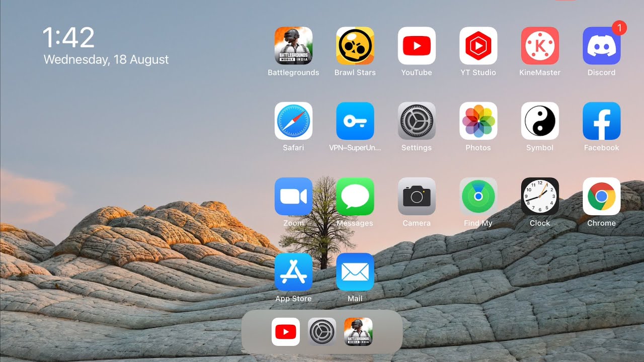The image size is (644, 362).
Task: Open Facebook app
Action: tap(602, 121)
